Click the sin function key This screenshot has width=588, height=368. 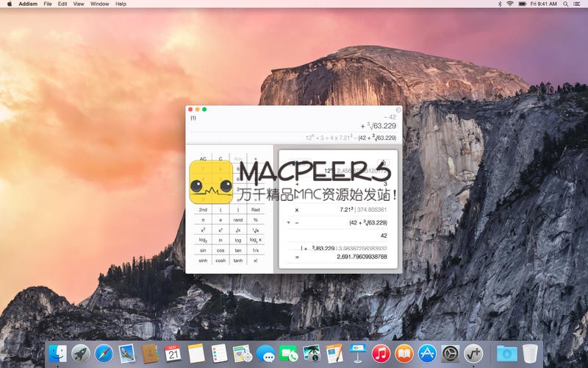point(203,250)
